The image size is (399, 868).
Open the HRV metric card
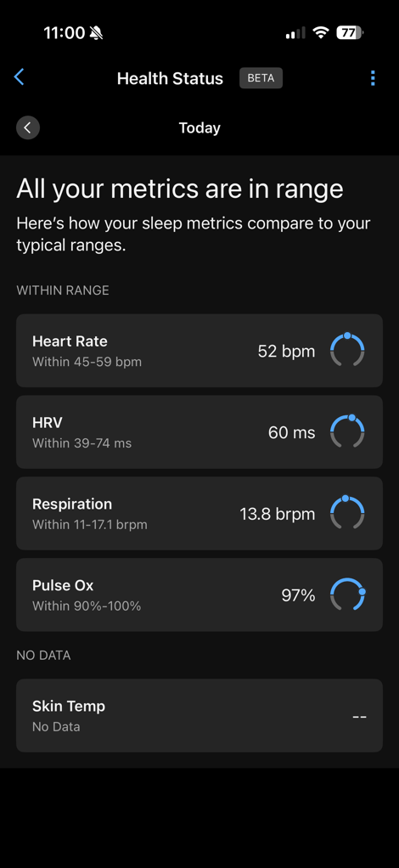click(x=199, y=431)
